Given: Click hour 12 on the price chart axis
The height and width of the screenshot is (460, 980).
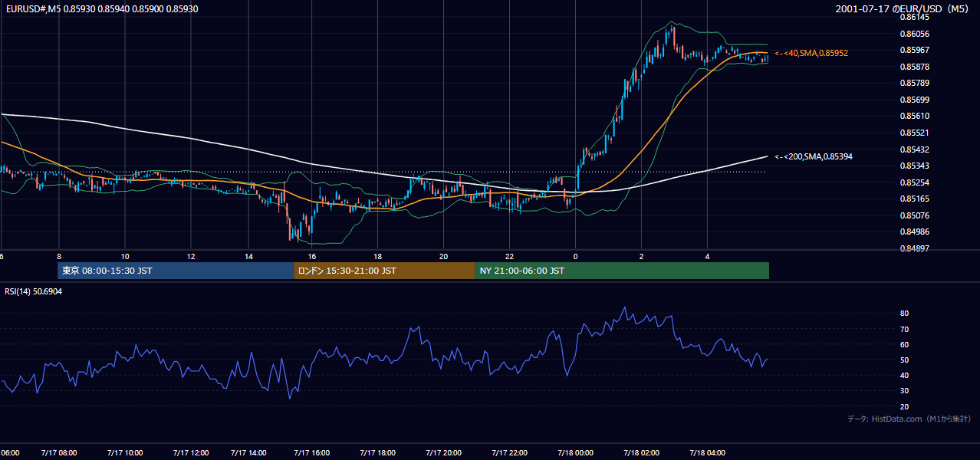Looking at the screenshot, I should 191,256.
